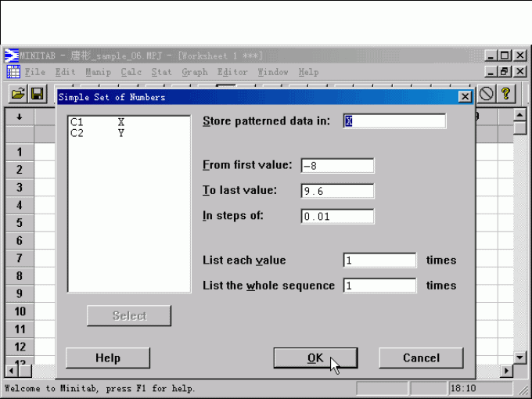Open the Calc menu
The width and height of the screenshot is (532, 399).
click(x=131, y=72)
